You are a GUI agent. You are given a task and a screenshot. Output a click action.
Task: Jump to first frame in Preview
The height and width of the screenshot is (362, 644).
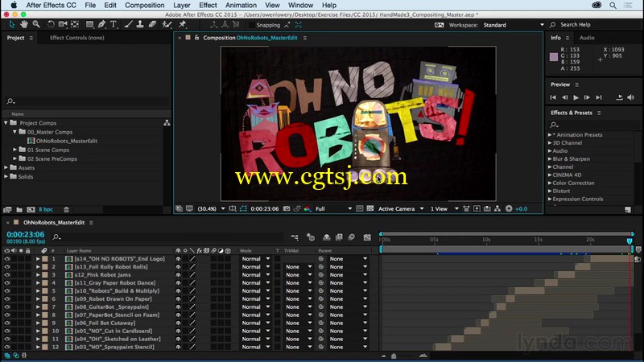[x=553, y=97]
